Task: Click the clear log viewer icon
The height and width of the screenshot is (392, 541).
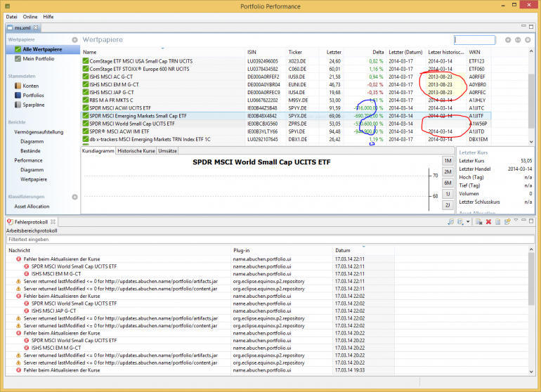Action: point(478,222)
